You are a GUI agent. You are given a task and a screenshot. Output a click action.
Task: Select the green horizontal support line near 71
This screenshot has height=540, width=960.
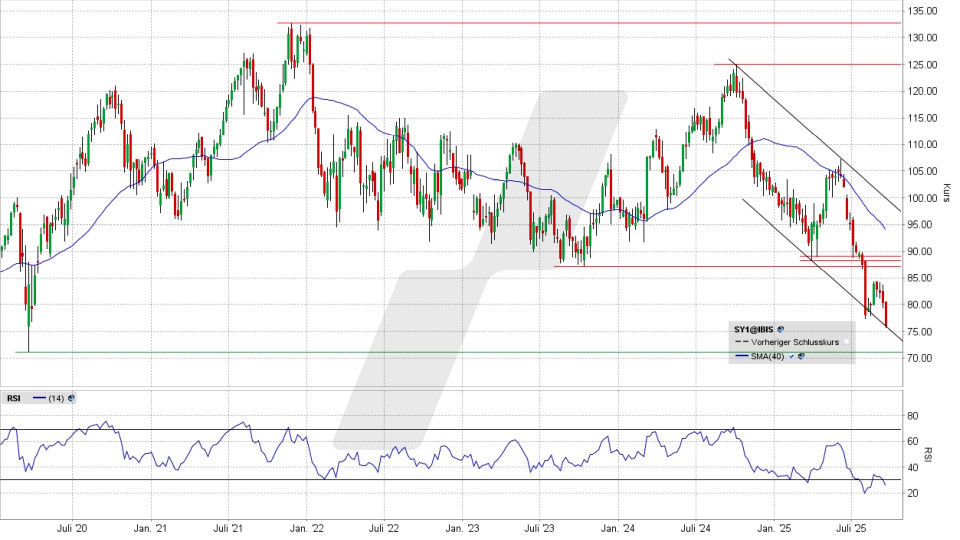[400, 352]
